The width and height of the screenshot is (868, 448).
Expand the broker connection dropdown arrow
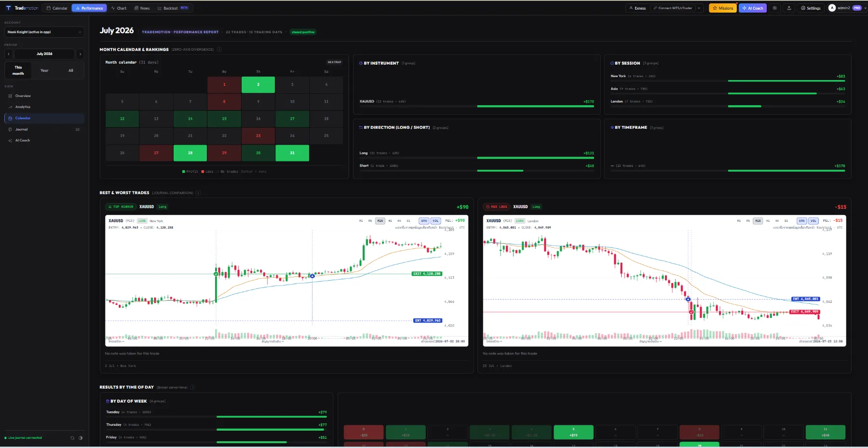pos(699,8)
